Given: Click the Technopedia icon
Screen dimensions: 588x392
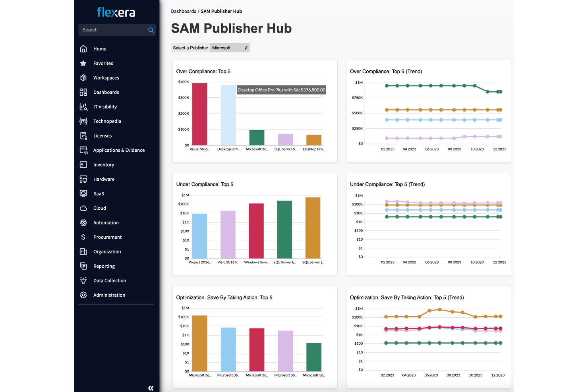Looking at the screenshot, I should click(x=83, y=121).
